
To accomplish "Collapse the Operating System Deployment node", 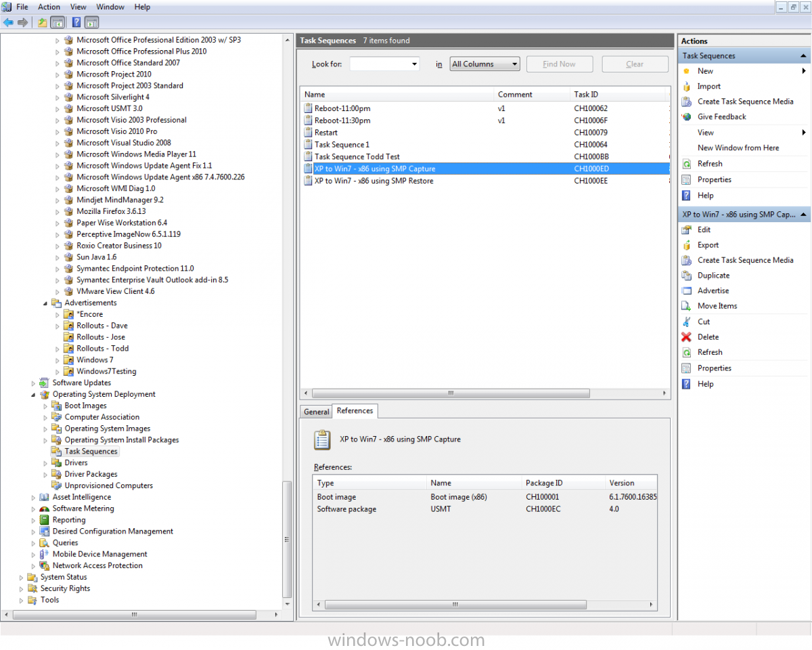I will [33, 395].
